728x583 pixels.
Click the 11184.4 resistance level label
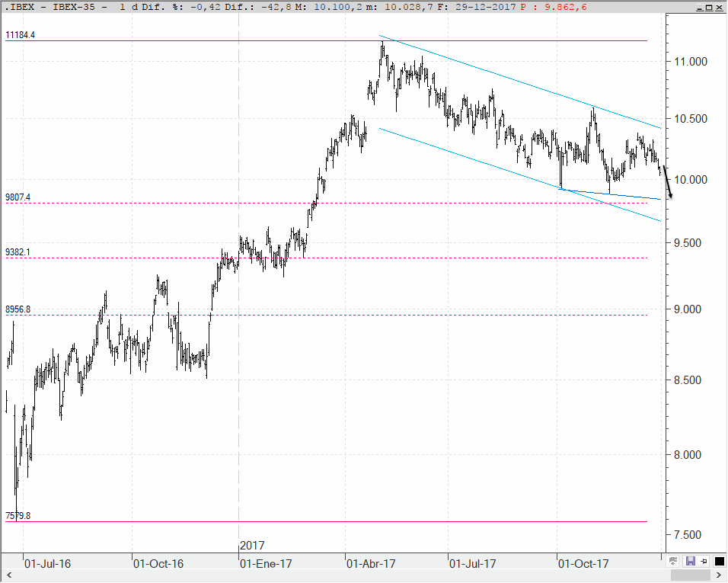(20, 35)
